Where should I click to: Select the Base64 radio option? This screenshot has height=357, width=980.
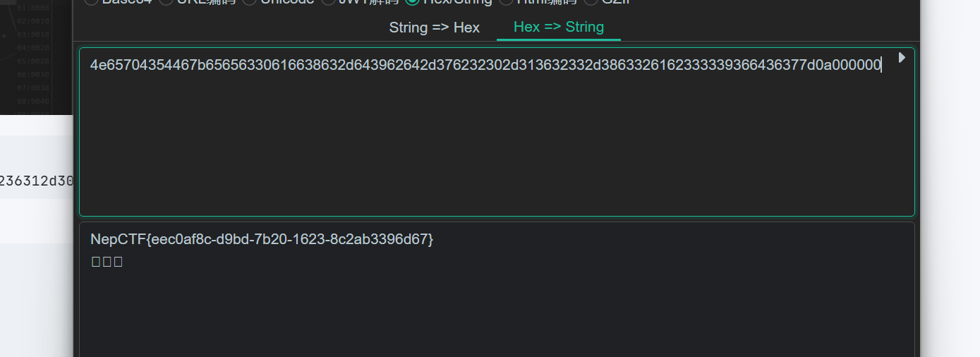92,1
